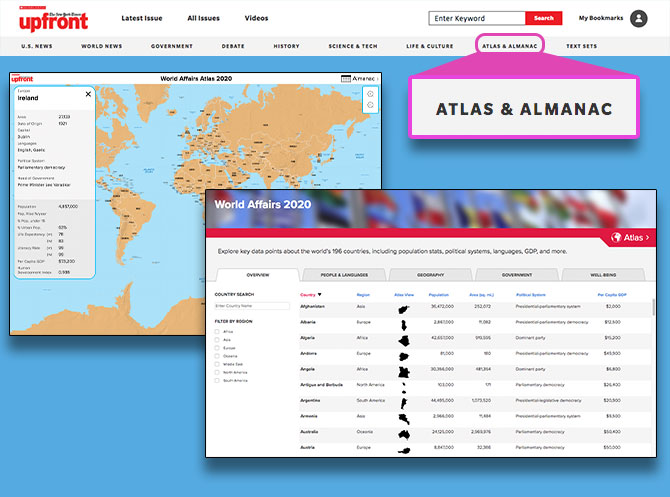Open Armenia map silhouette in Atlas View
This screenshot has height=497, width=670.
coord(404,419)
